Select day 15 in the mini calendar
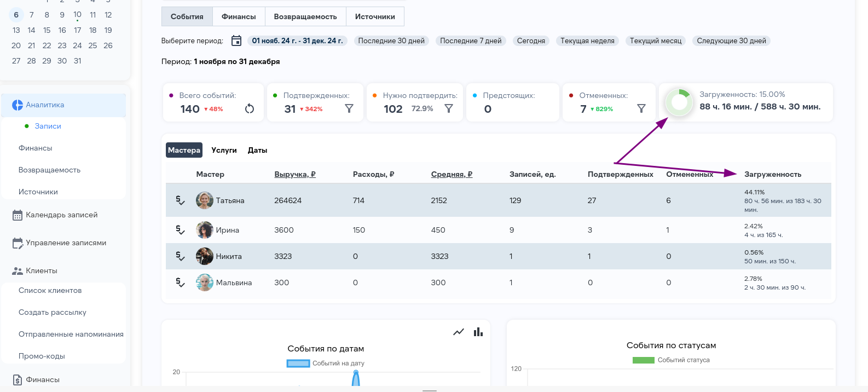The width and height of the screenshot is (868, 392). point(47,30)
